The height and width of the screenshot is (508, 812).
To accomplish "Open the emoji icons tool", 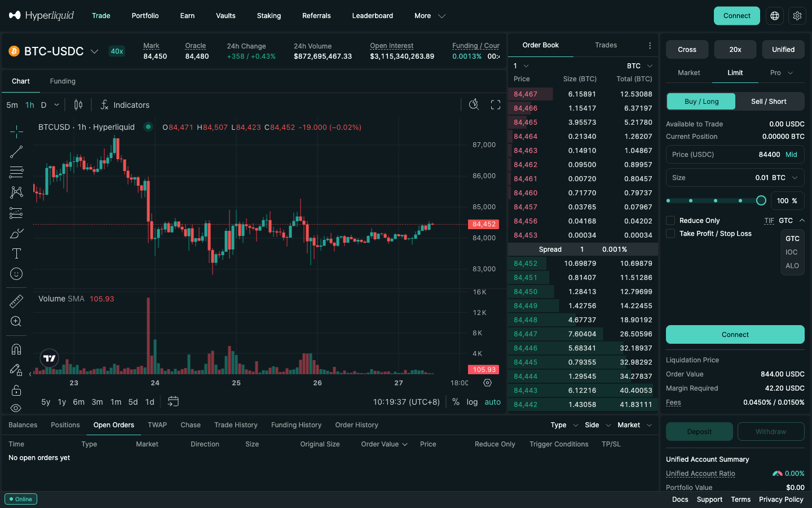I will (x=16, y=274).
